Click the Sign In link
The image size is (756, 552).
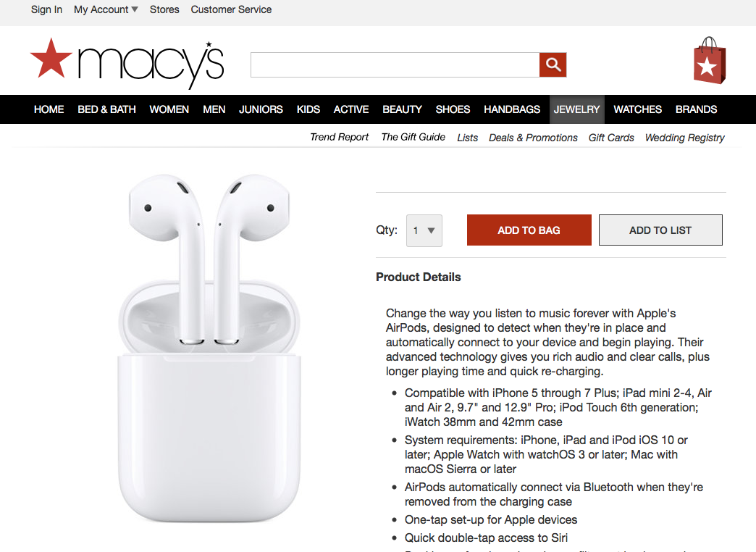coord(46,9)
